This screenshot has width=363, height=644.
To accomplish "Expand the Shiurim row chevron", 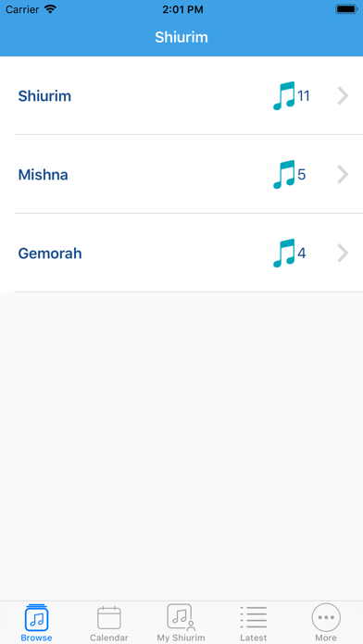I will click(x=343, y=95).
